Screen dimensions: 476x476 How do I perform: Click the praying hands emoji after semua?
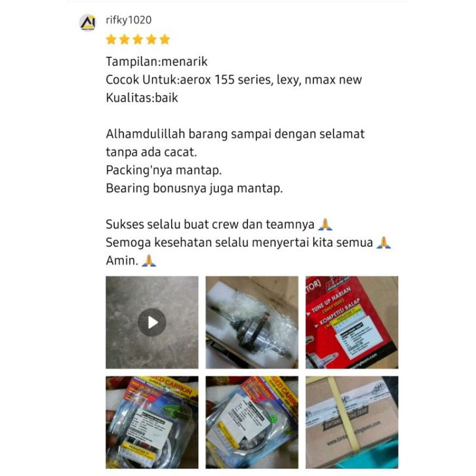tap(384, 243)
